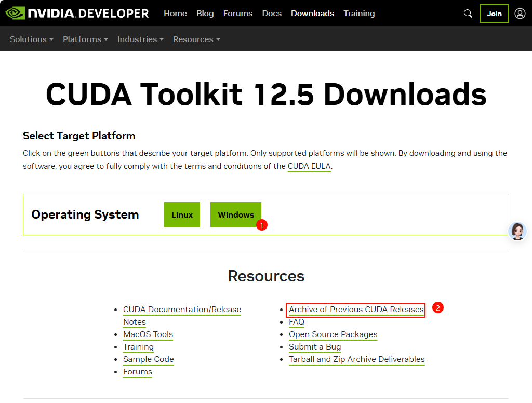Click the user account profile icon
Image resolution: width=532 pixels, height=403 pixels.
point(520,14)
